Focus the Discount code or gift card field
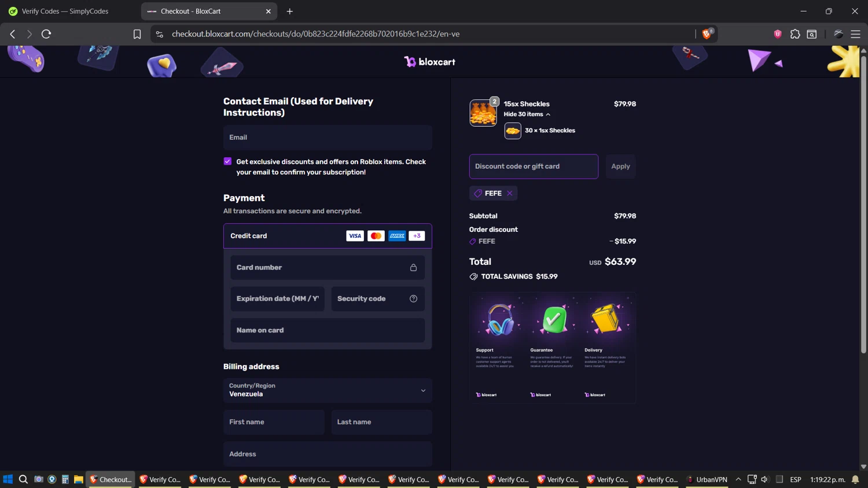Screen dimensions: 868x488 (534, 167)
